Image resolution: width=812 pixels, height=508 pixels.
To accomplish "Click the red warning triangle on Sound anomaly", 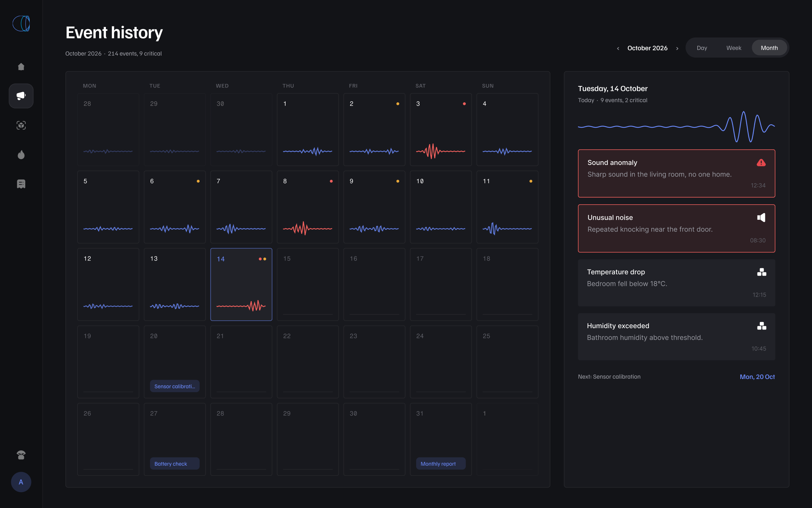I will point(761,163).
